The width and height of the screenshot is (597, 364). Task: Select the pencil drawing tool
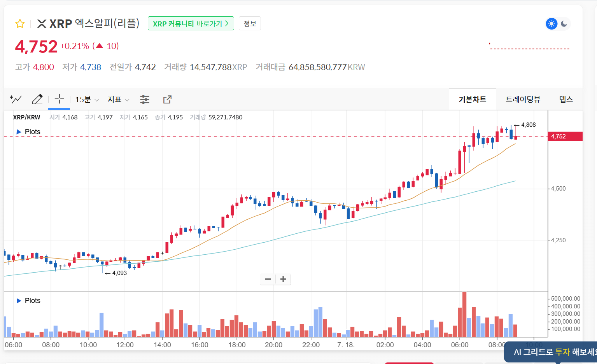(37, 99)
